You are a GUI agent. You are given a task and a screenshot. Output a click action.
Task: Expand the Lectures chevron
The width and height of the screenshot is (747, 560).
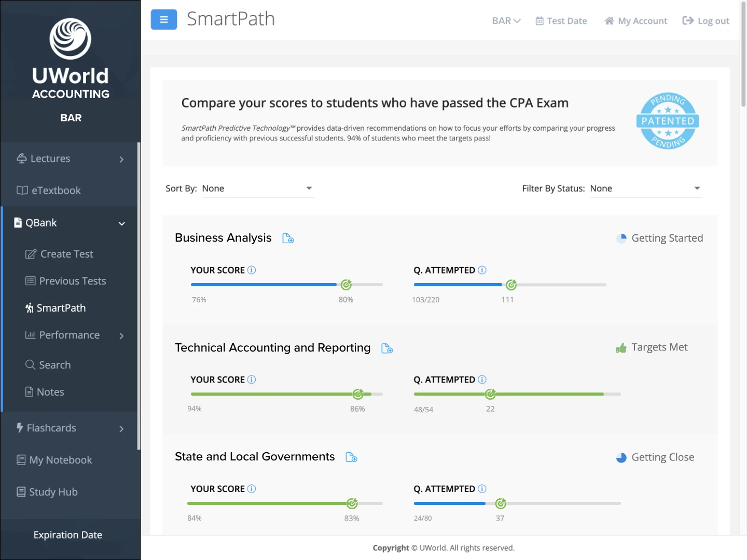(121, 159)
